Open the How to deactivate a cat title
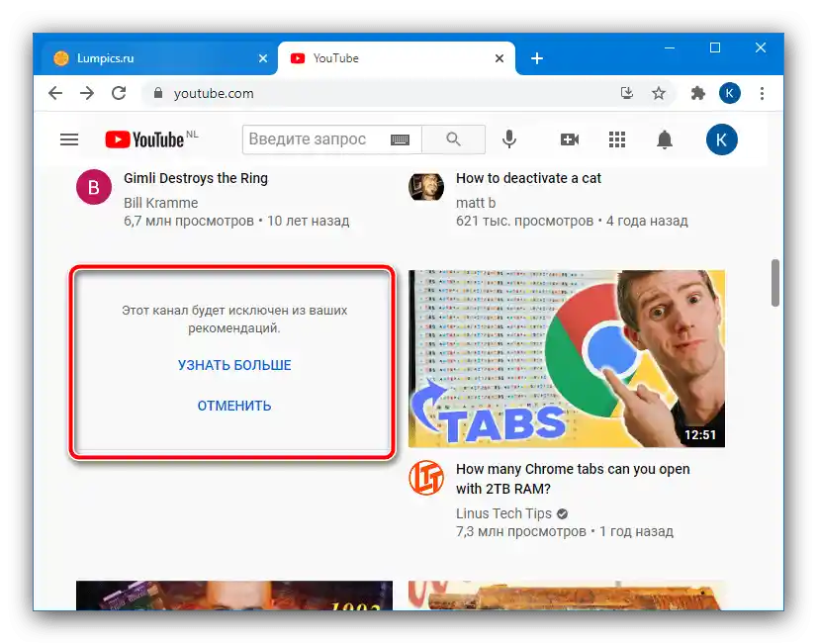817x644 pixels. [528, 178]
